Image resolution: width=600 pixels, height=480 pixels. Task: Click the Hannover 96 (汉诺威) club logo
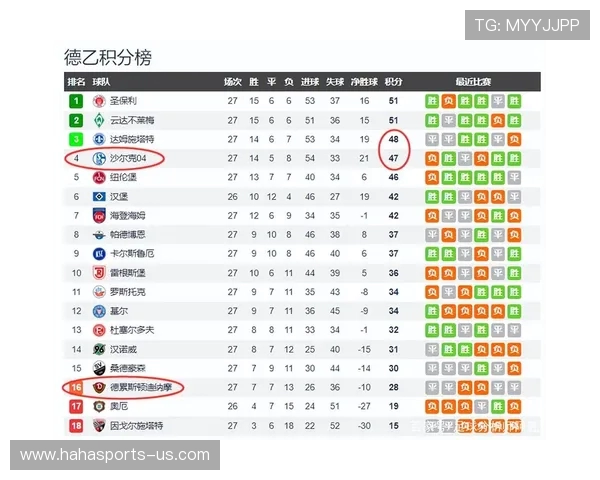coord(99,349)
